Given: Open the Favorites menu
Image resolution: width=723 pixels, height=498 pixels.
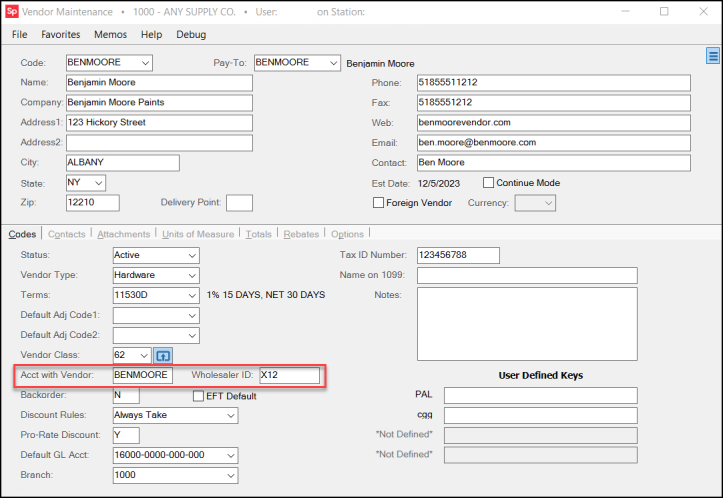Looking at the screenshot, I should click(x=60, y=35).
